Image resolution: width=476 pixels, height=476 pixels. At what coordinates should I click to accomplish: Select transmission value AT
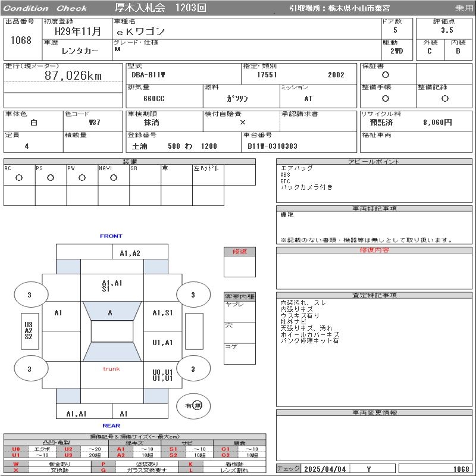[x=308, y=99]
